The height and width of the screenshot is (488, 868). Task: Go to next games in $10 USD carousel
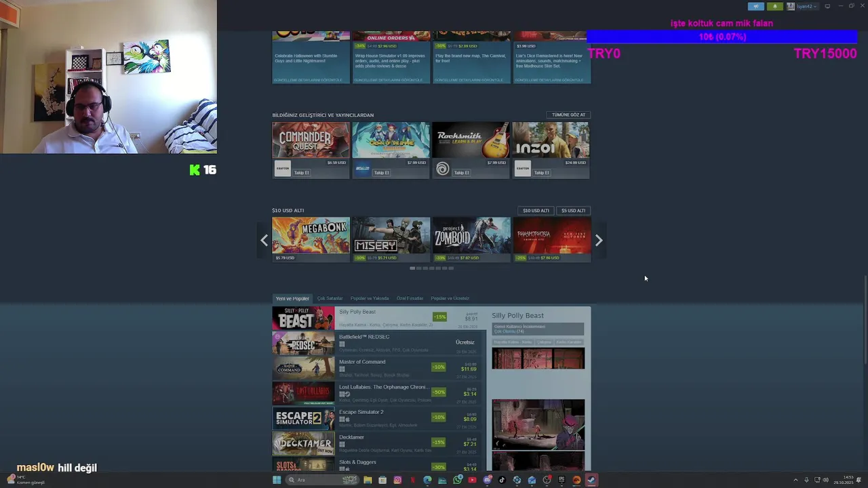(599, 240)
